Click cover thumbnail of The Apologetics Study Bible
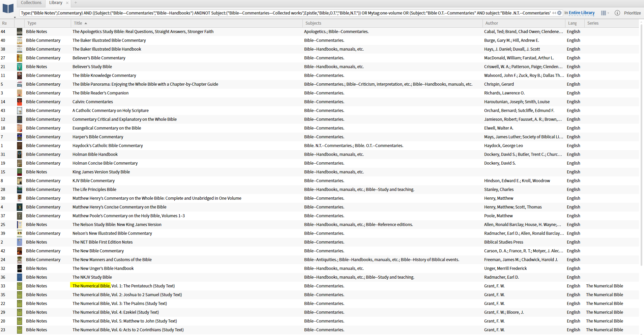Image resolution: width=644 pixels, height=335 pixels. coord(20,32)
